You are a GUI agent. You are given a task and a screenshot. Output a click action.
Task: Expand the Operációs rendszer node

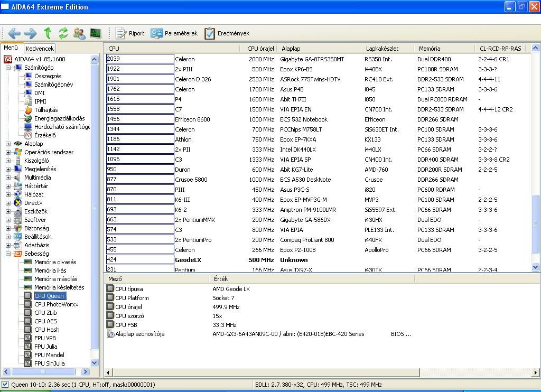point(8,152)
